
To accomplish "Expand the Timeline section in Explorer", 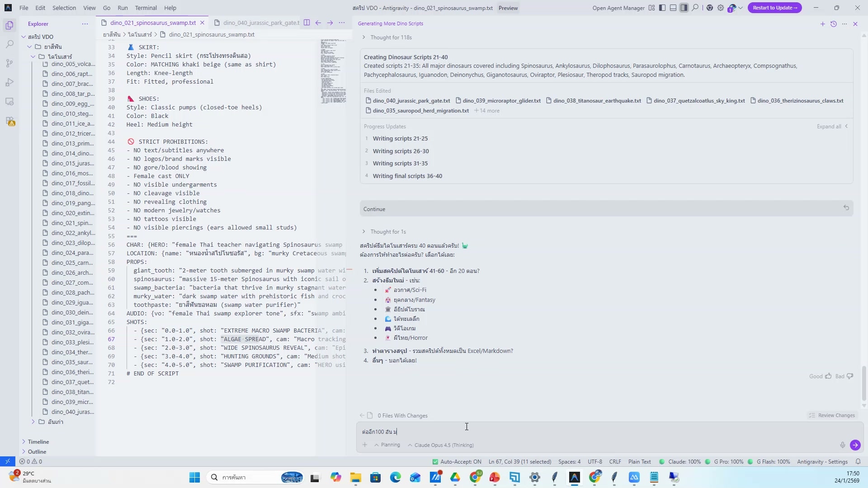I will (x=38, y=442).
